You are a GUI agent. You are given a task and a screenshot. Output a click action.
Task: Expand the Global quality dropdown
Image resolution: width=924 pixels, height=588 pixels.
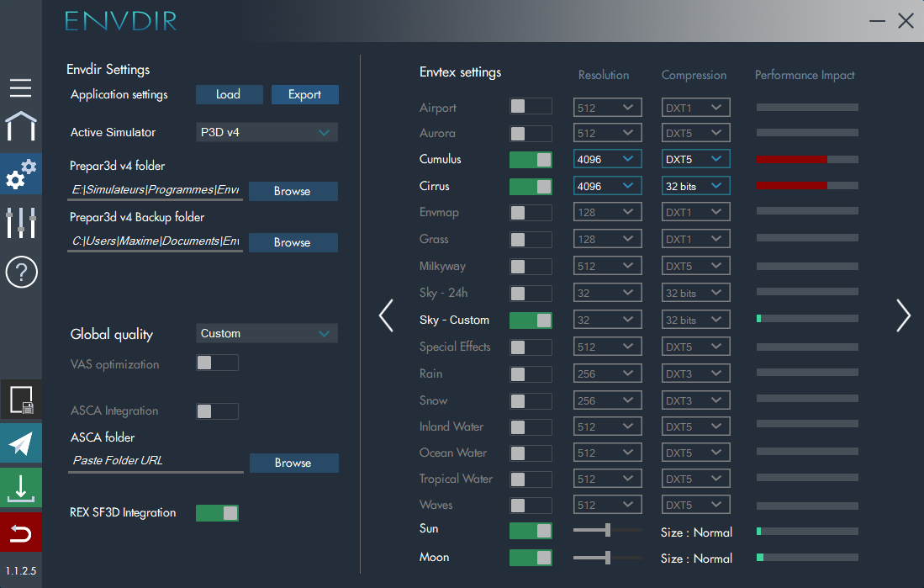[x=267, y=334]
